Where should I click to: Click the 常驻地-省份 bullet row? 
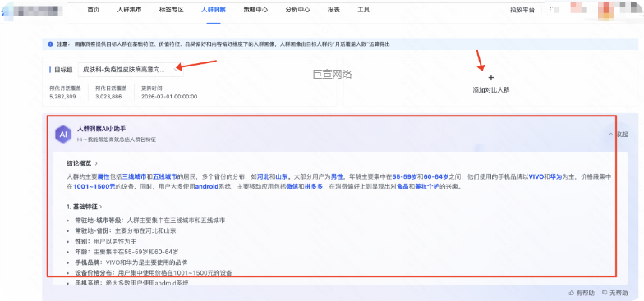pos(122,231)
